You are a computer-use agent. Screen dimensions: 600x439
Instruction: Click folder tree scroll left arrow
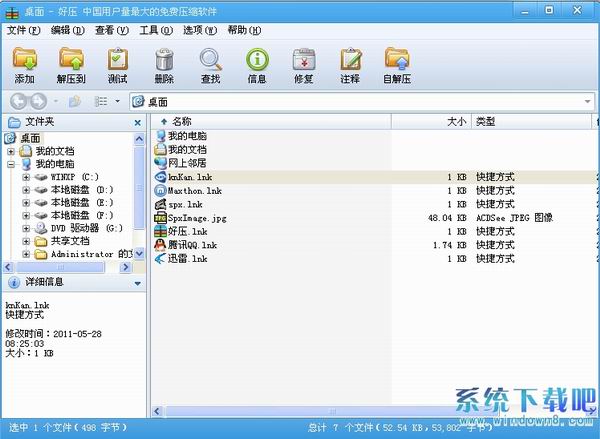(8, 267)
